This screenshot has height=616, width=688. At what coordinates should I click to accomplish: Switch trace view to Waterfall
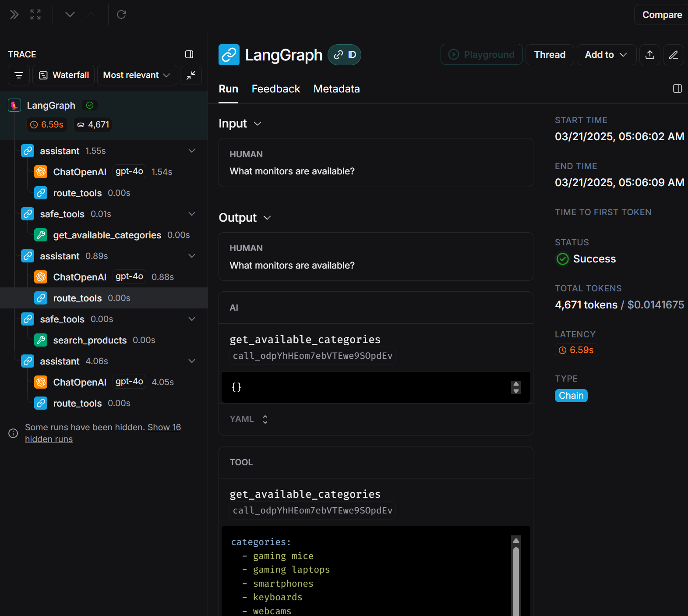[x=64, y=75]
